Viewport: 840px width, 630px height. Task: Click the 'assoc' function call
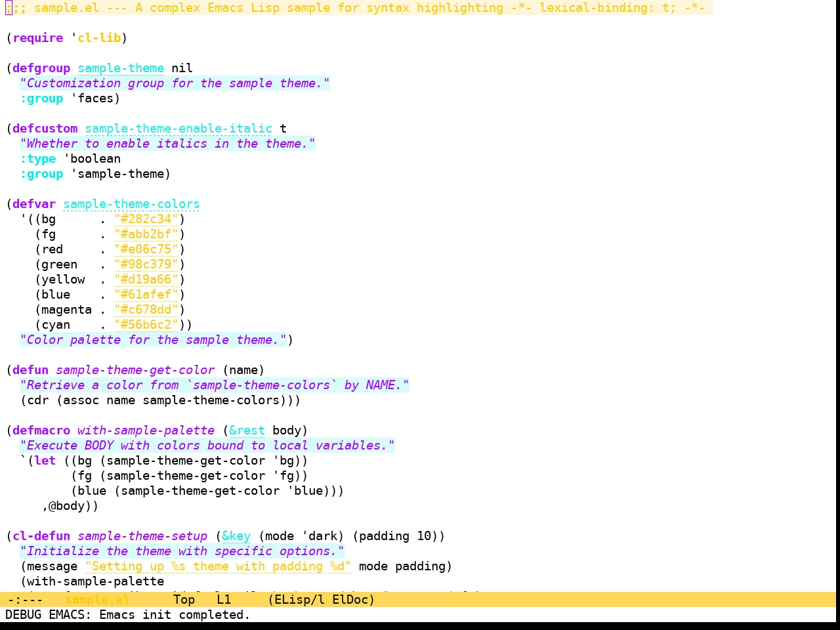81,400
